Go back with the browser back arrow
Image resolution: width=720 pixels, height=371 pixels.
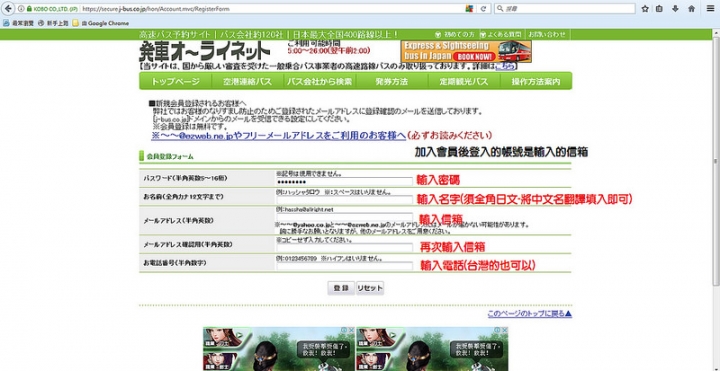click(8, 8)
